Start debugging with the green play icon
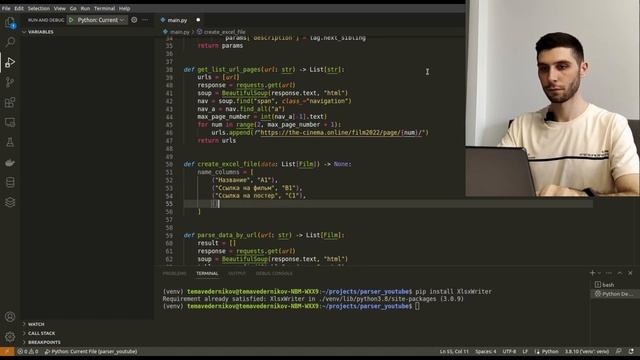 [x=71, y=20]
